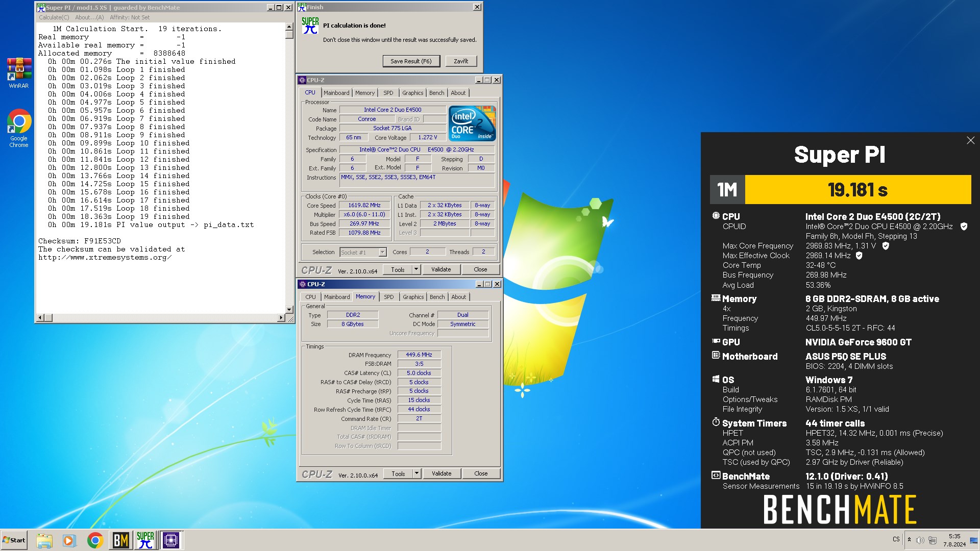The width and height of the screenshot is (980, 551).
Task: Click CAS# Latency 5.0 clocks field
Action: point(419,373)
